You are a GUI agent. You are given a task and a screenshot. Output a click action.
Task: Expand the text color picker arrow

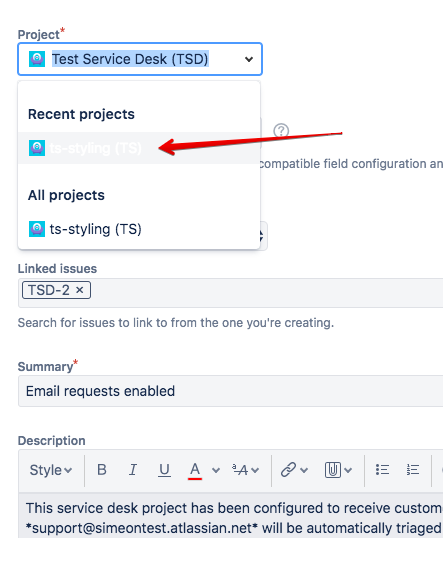[x=216, y=470]
